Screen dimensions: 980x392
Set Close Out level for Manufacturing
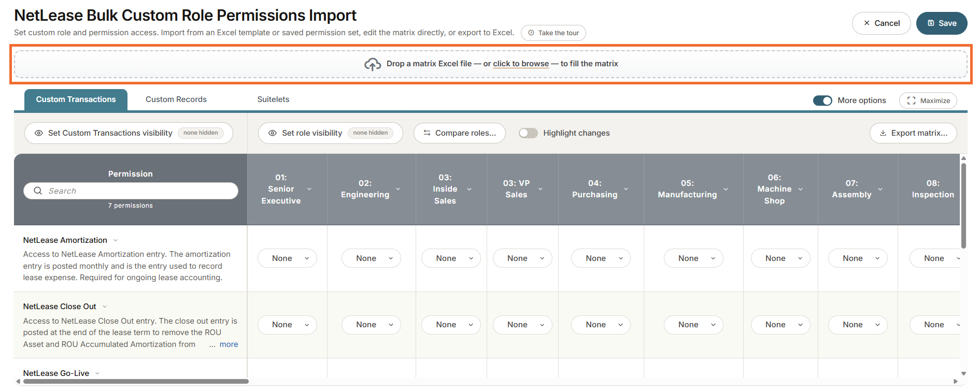[693, 325]
